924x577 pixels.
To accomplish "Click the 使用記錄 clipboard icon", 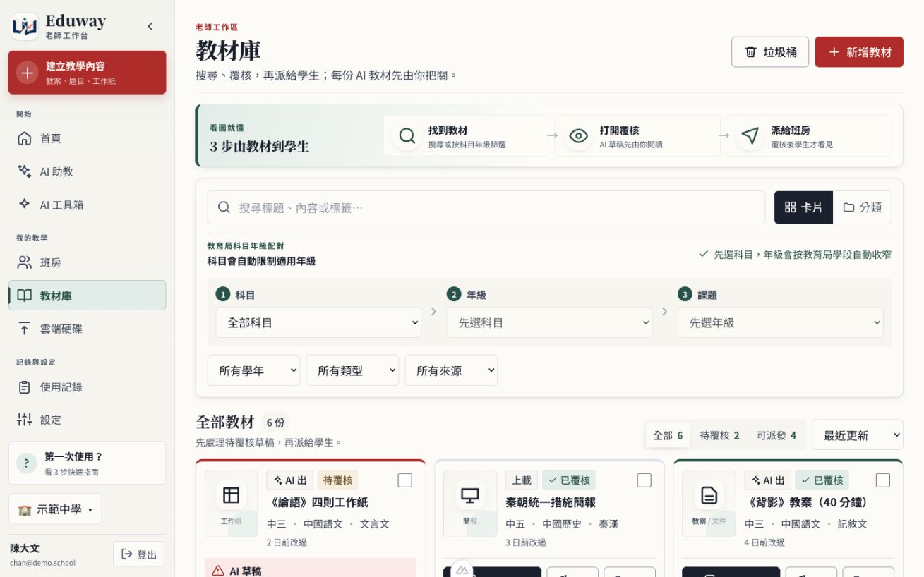I will tap(25, 387).
